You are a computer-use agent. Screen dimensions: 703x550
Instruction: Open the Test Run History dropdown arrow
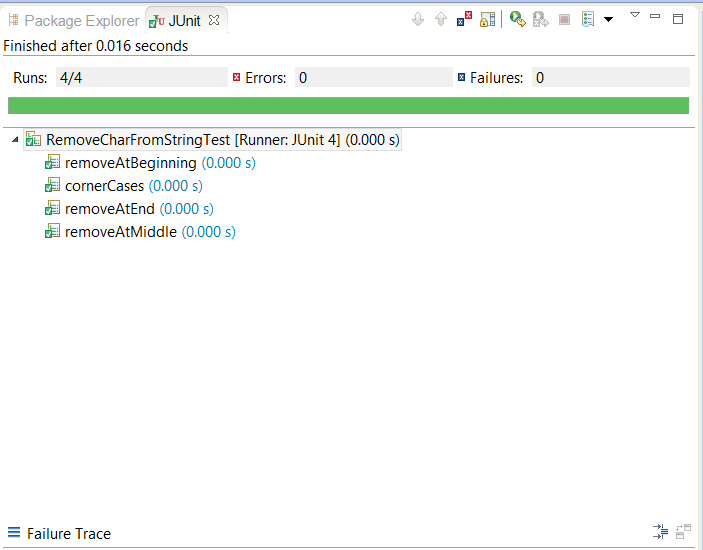pyautogui.click(x=608, y=19)
